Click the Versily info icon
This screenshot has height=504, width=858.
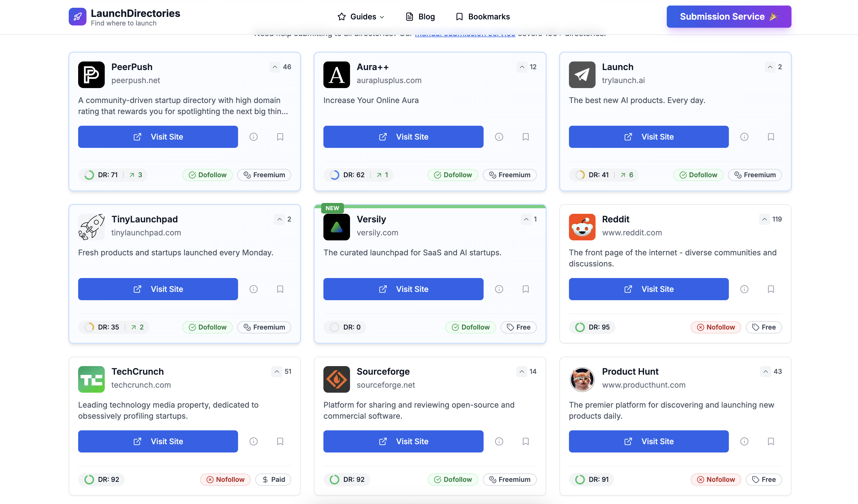click(x=499, y=289)
